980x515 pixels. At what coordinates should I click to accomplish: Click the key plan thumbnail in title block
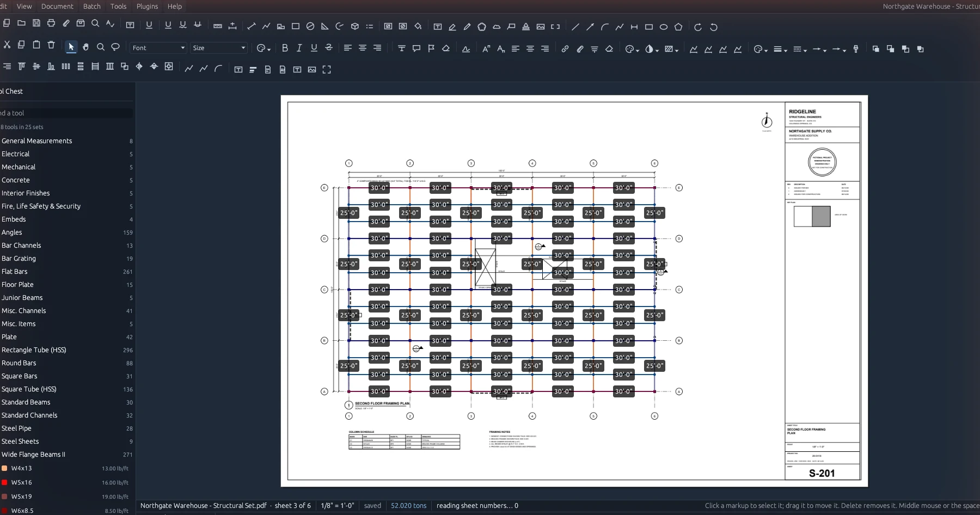(812, 216)
